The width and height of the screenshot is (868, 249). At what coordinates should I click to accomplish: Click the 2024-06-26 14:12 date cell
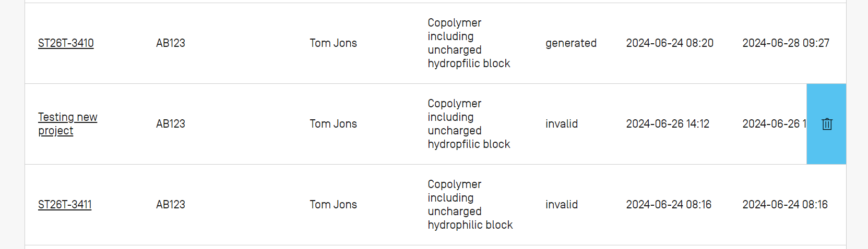click(x=668, y=124)
